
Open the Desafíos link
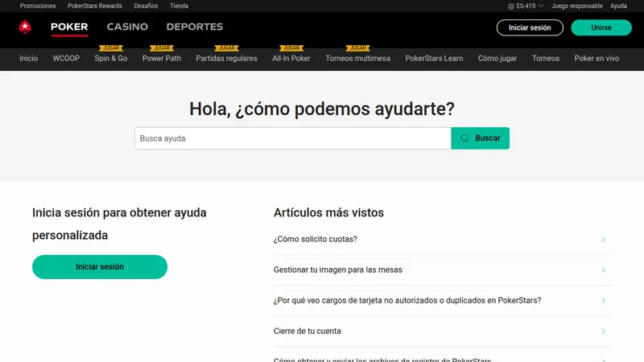click(146, 6)
